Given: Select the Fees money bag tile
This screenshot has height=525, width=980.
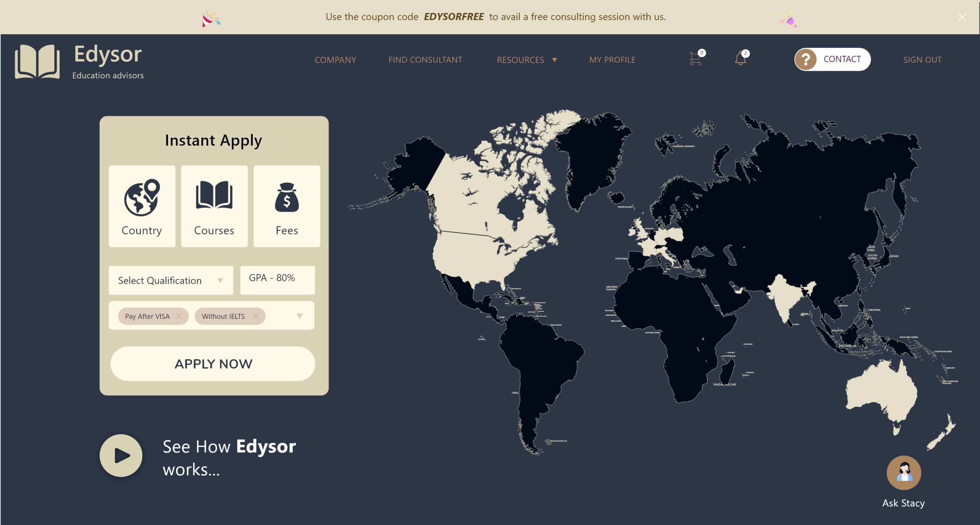Looking at the screenshot, I should [286, 206].
